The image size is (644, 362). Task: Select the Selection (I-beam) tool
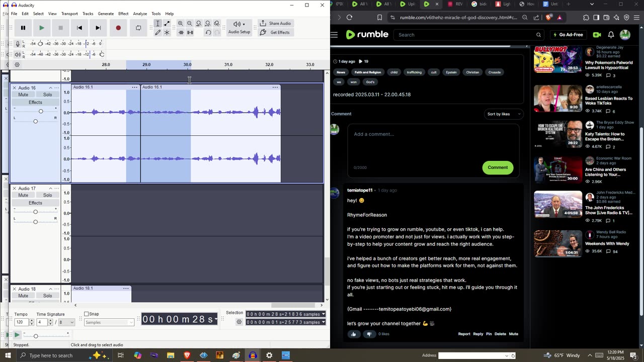click(x=158, y=24)
